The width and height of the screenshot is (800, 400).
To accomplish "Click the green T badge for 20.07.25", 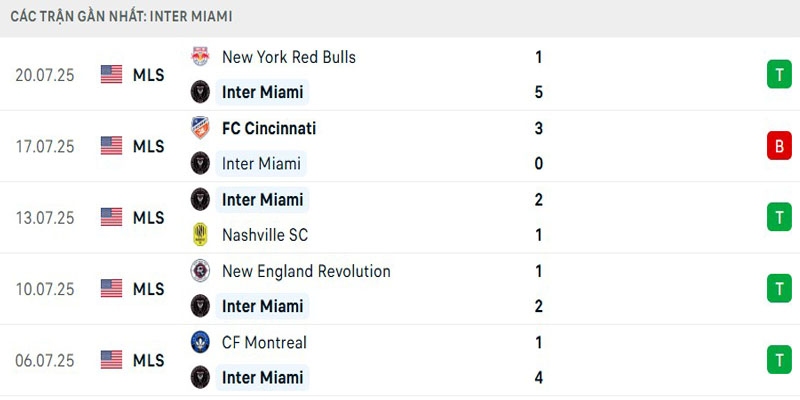I will click(x=778, y=75).
